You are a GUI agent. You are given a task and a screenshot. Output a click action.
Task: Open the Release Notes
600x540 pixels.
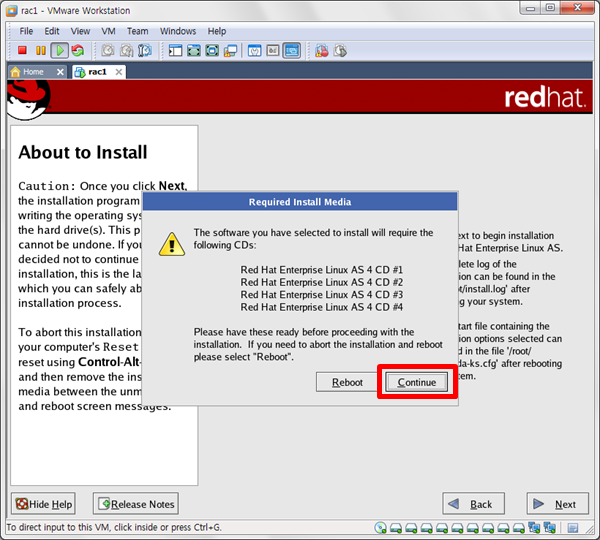[136, 504]
